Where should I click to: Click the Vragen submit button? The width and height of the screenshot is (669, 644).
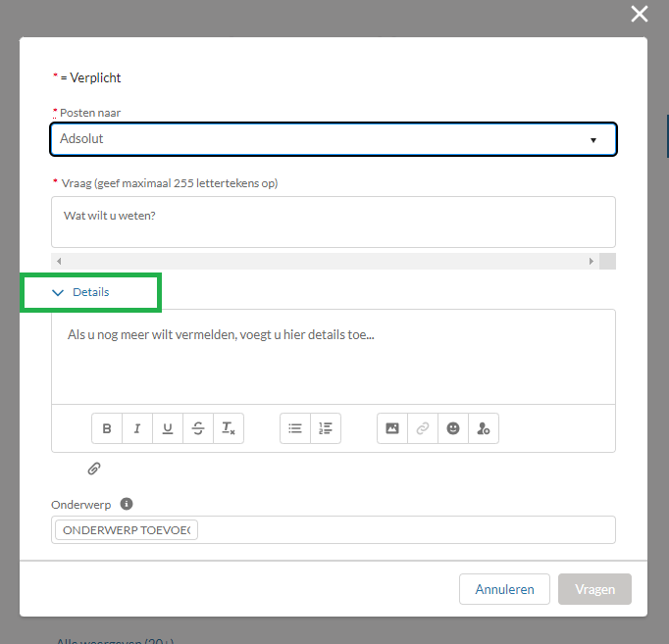click(x=594, y=589)
